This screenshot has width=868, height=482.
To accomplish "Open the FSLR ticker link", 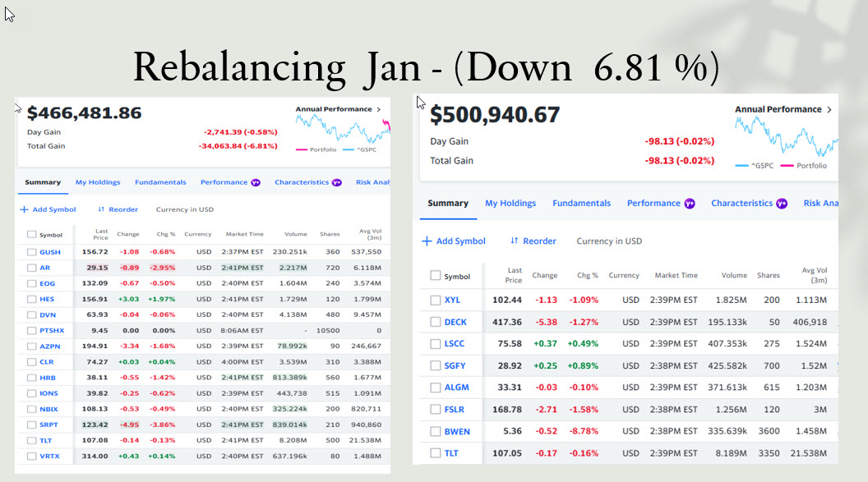I will (455, 410).
